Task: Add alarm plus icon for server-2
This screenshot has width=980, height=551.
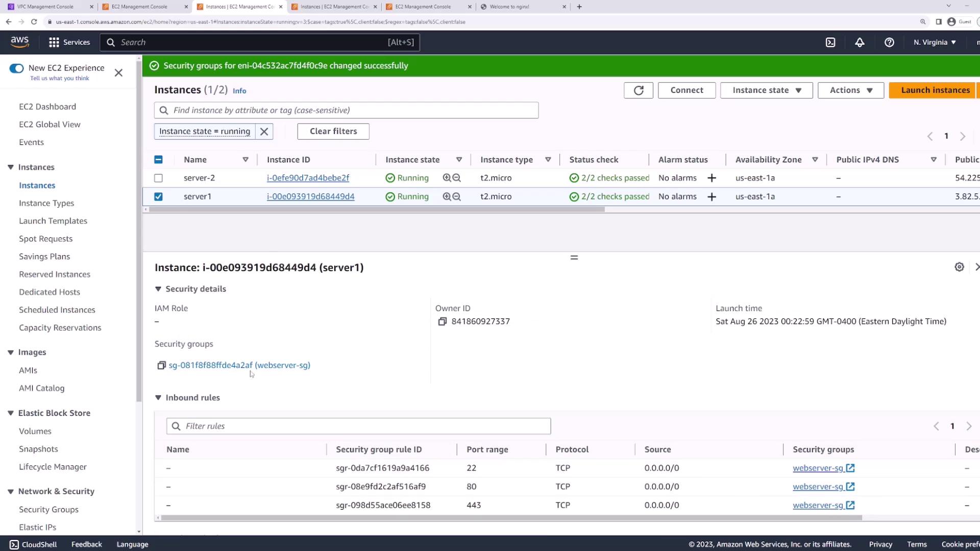Action: click(x=712, y=178)
